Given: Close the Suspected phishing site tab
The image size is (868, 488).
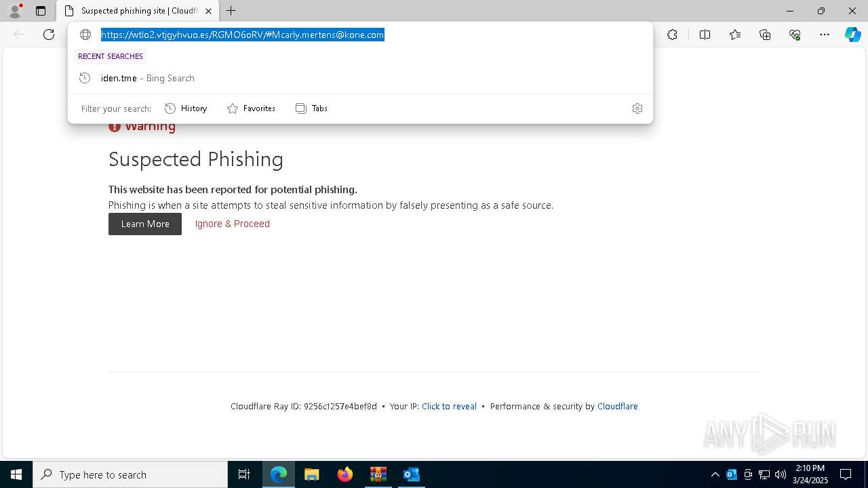Looking at the screenshot, I should 208,11.
